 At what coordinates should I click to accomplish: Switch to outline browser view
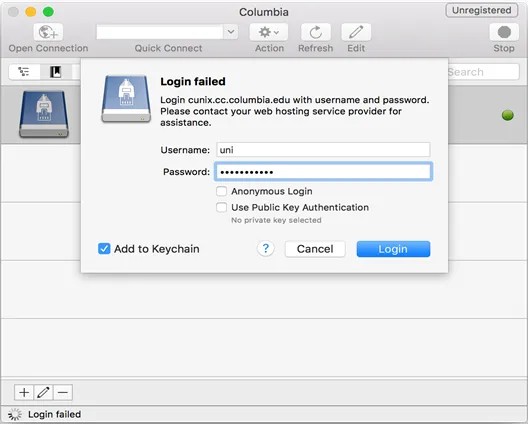click(x=24, y=72)
